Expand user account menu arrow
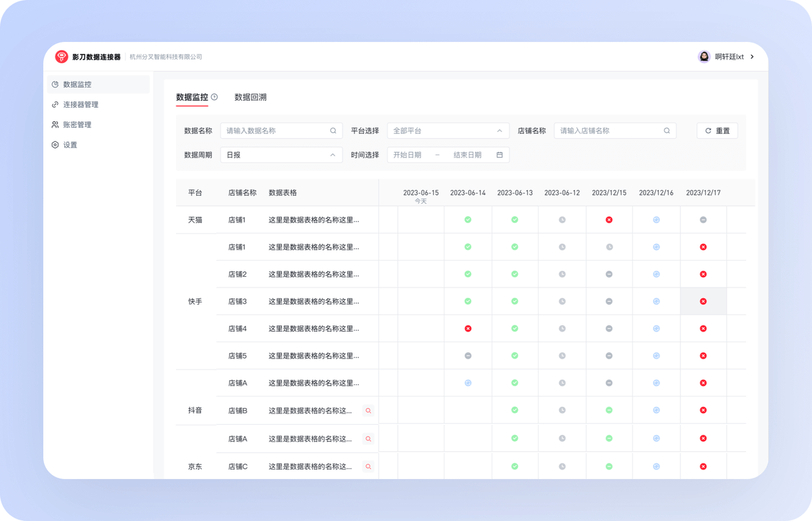Image resolution: width=812 pixels, height=521 pixels. tap(752, 57)
